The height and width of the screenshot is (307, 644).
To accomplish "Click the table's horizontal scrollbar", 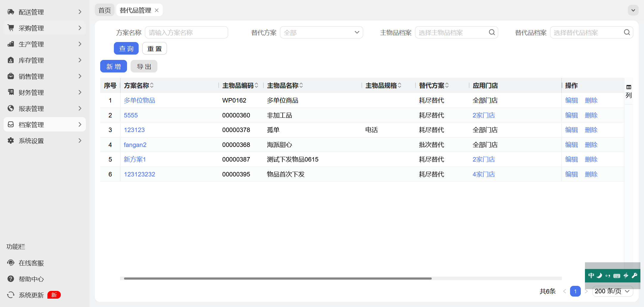I will (278, 278).
